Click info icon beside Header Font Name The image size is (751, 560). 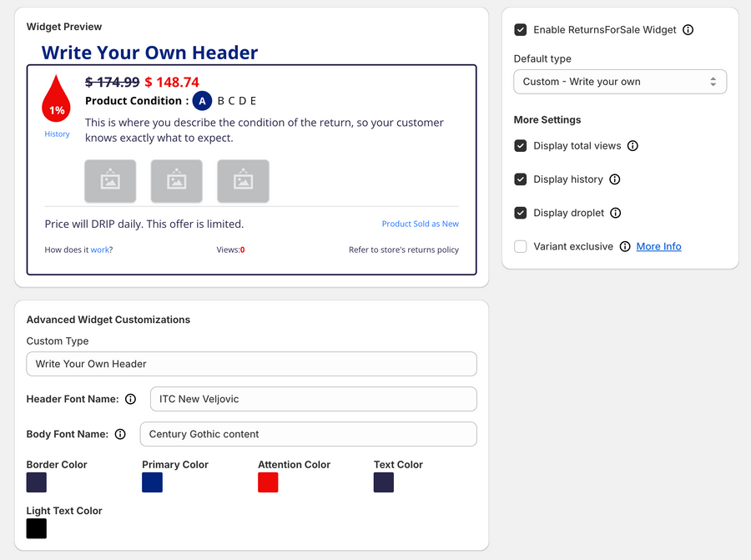click(x=130, y=399)
